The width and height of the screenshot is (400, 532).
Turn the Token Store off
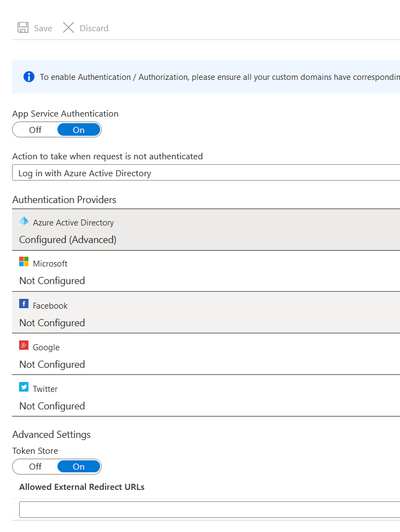[34, 466]
